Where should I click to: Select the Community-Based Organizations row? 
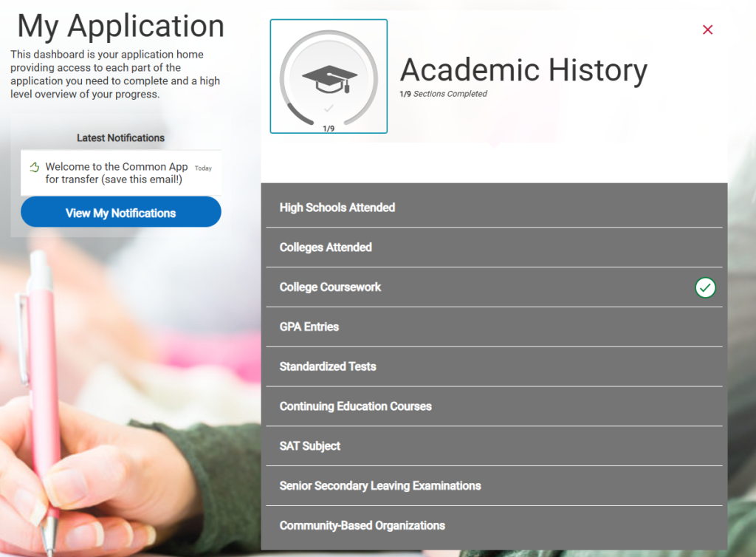362,527
